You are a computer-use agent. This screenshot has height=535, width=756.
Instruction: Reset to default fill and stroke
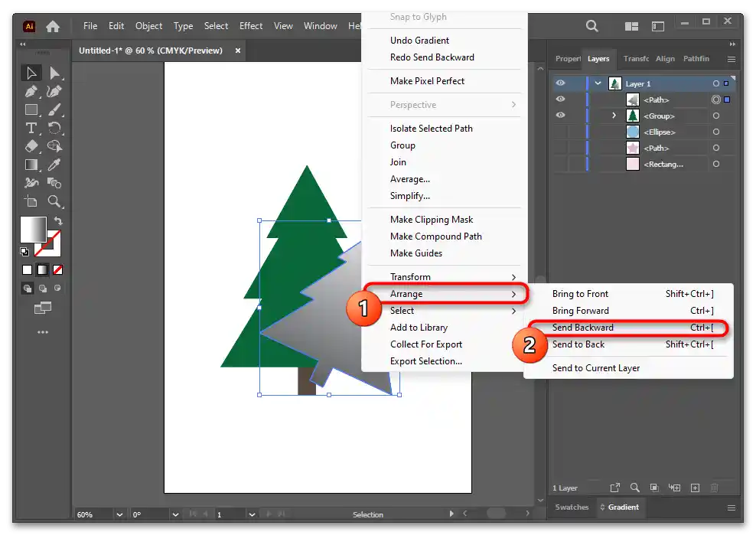[24, 251]
